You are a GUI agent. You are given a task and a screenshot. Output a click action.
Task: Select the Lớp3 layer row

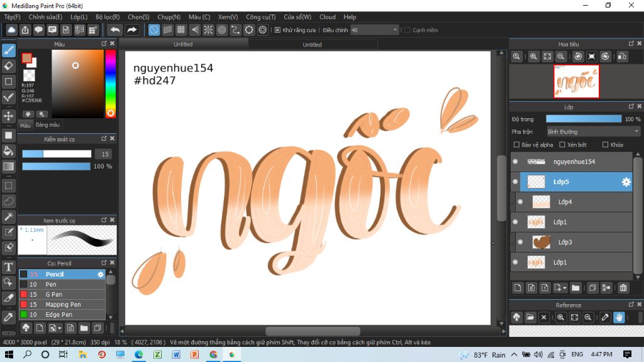pos(574,242)
